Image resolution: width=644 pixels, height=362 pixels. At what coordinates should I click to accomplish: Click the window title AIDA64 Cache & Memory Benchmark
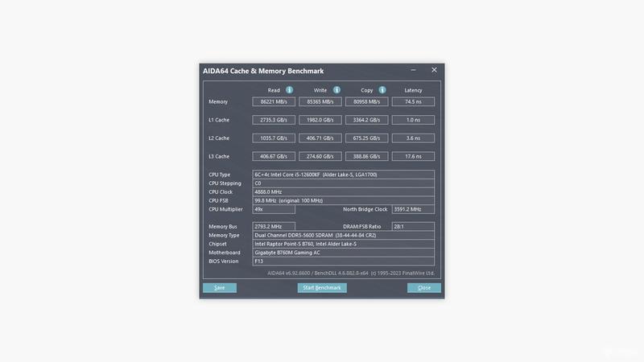point(263,71)
